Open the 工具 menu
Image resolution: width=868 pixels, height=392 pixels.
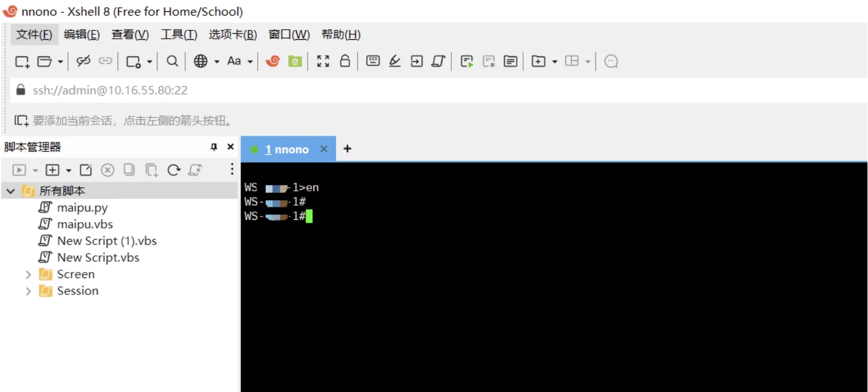[178, 34]
